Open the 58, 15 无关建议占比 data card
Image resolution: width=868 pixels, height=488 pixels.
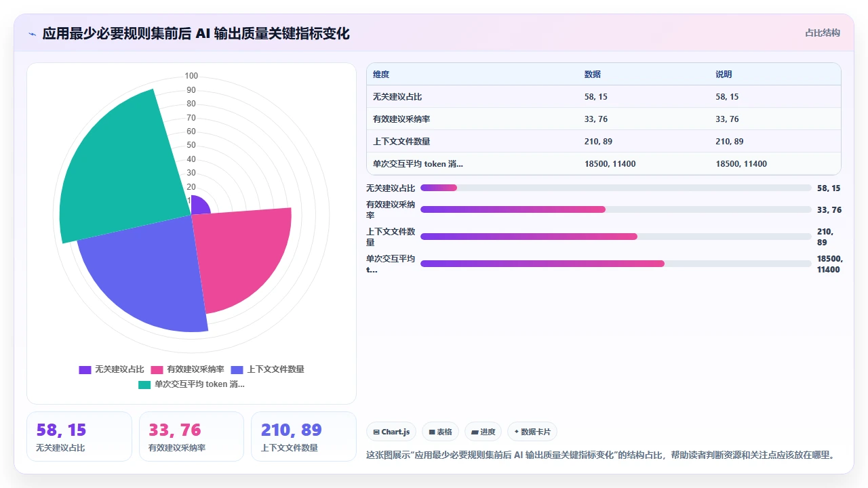[x=79, y=436]
